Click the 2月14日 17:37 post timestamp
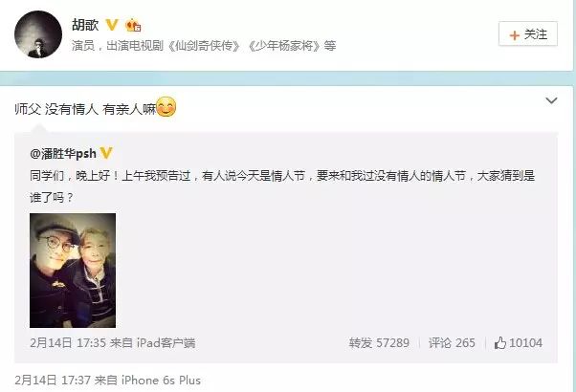The width and height of the screenshot is (576, 392). point(53,381)
